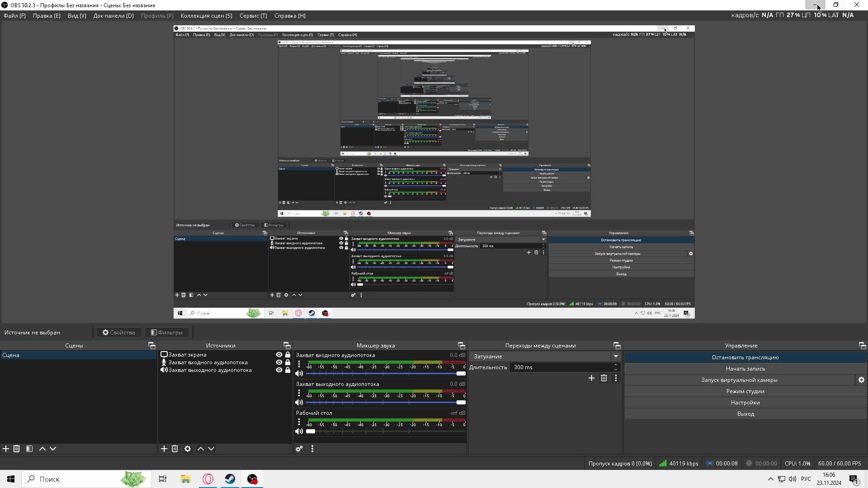Undock the Сцены panel icon
868x488 pixels.
(x=152, y=346)
